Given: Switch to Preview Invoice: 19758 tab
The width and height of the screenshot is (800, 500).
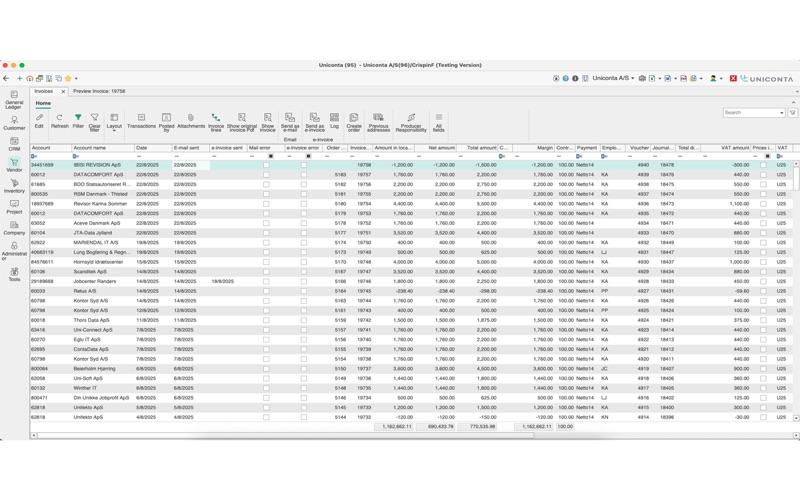Looking at the screenshot, I should pos(99,91).
